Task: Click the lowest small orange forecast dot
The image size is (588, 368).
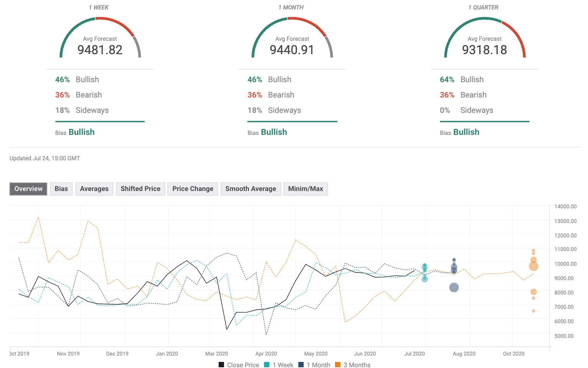Action: tap(533, 311)
